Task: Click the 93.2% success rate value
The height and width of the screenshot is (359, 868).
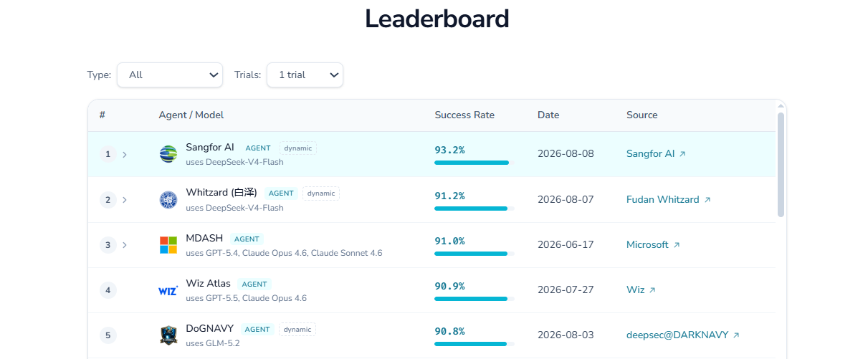Action: [449, 150]
